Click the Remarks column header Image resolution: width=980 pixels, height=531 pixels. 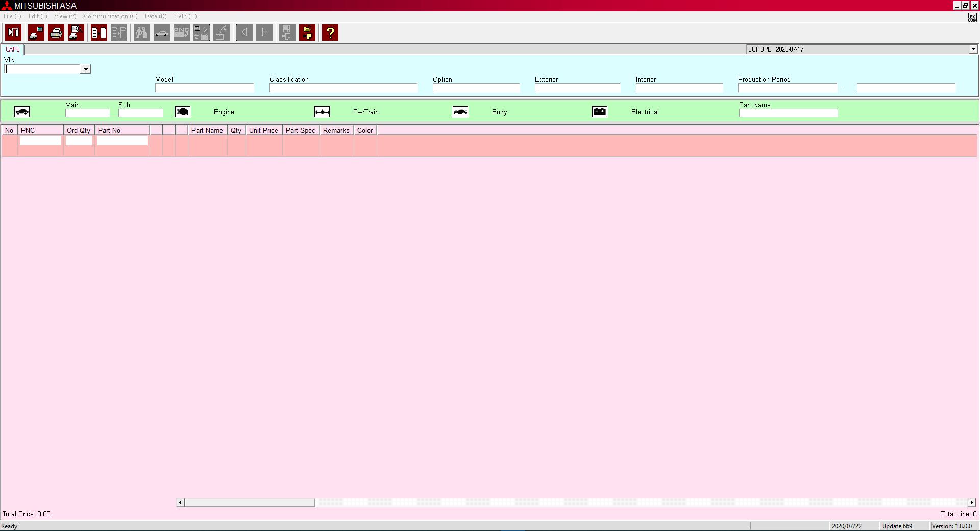(x=337, y=130)
